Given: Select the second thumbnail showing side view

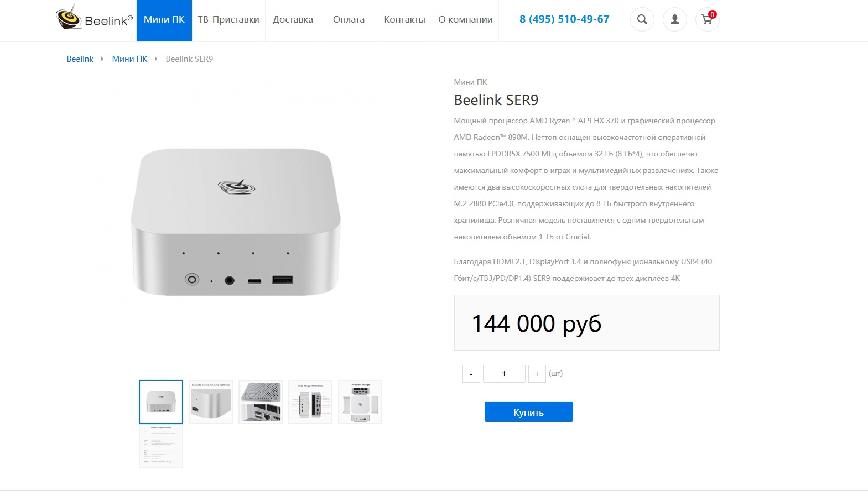Looking at the screenshot, I should pyautogui.click(x=211, y=402).
